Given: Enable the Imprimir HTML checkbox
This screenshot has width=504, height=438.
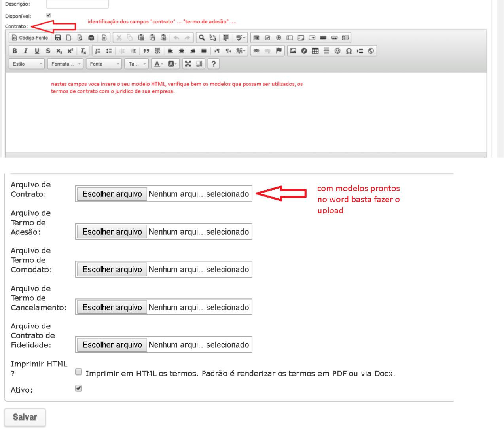Looking at the screenshot, I should tap(79, 372).
